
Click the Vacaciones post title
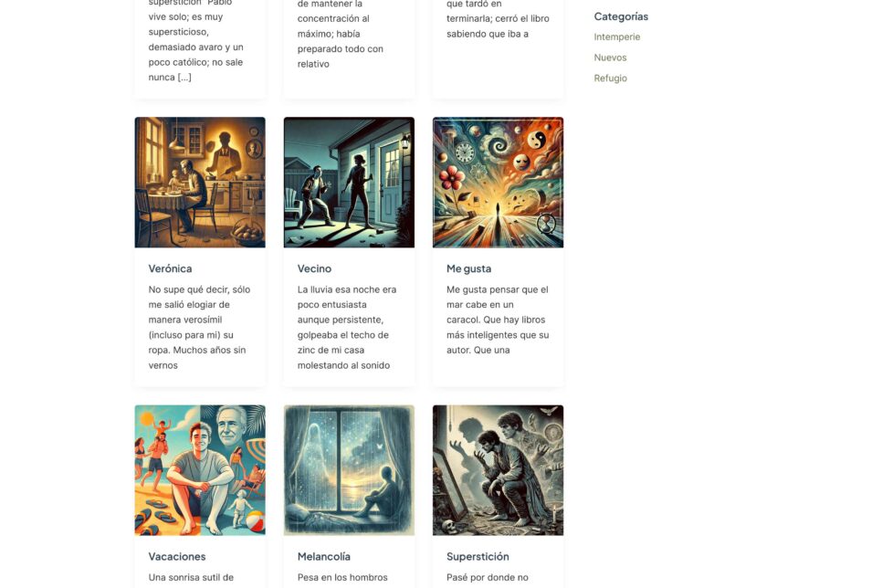tap(176, 556)
